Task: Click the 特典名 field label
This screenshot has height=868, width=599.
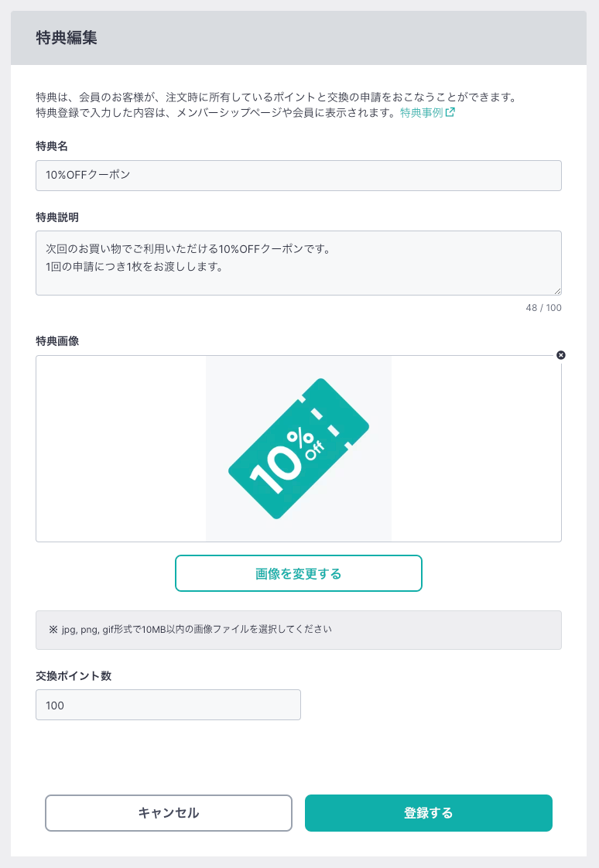Action: click(52, 146)
